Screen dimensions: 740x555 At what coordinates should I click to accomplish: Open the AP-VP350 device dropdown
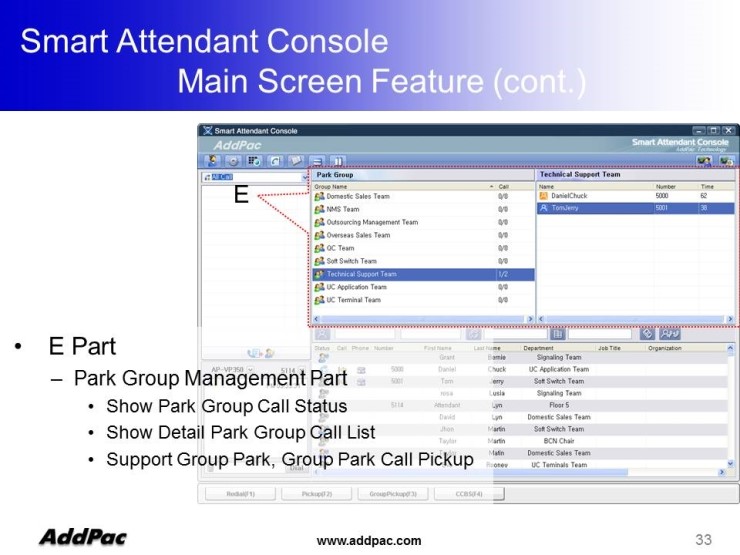pos(250,370)
